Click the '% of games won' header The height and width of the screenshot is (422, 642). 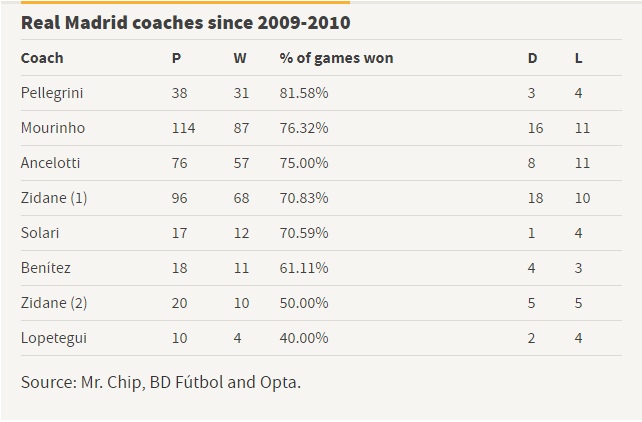coord(336,58)
